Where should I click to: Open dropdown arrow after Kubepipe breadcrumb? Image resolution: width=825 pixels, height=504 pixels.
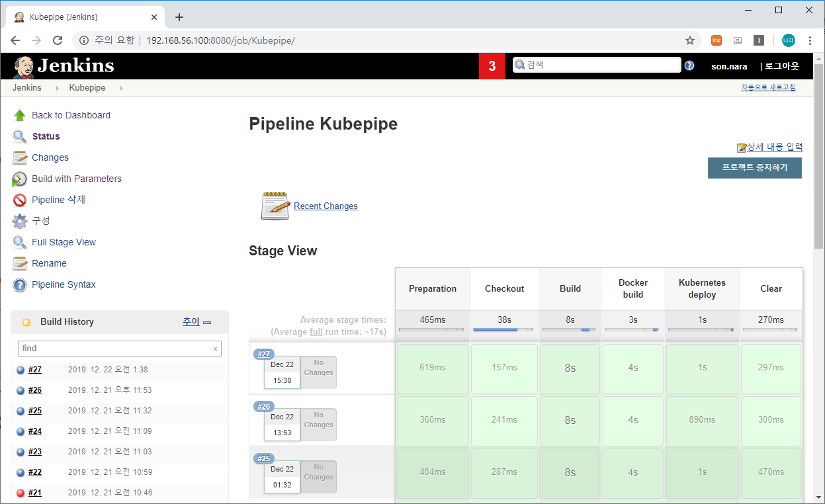click(121, 88)
